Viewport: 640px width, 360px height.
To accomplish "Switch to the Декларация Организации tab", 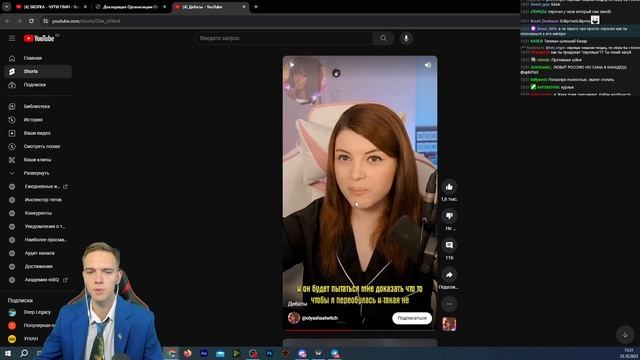I will 131,7.
